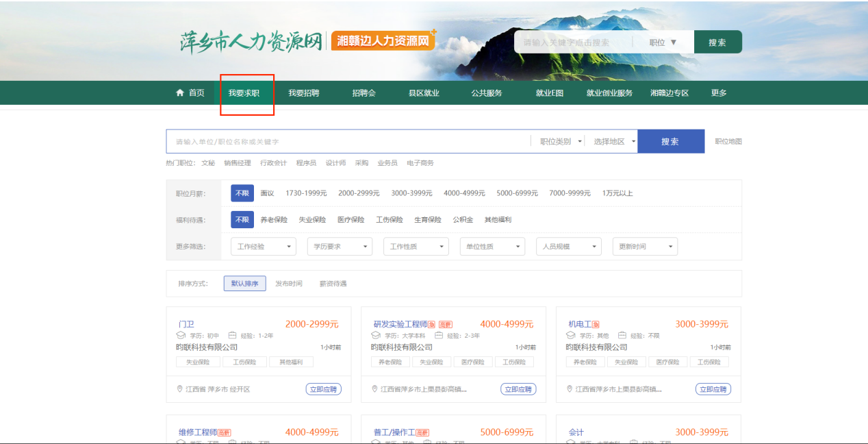This screenshot has height=444, width=868.
Task: Click the experience briefcase icon in 门卫 card
Action: click(x=232, y=336)
